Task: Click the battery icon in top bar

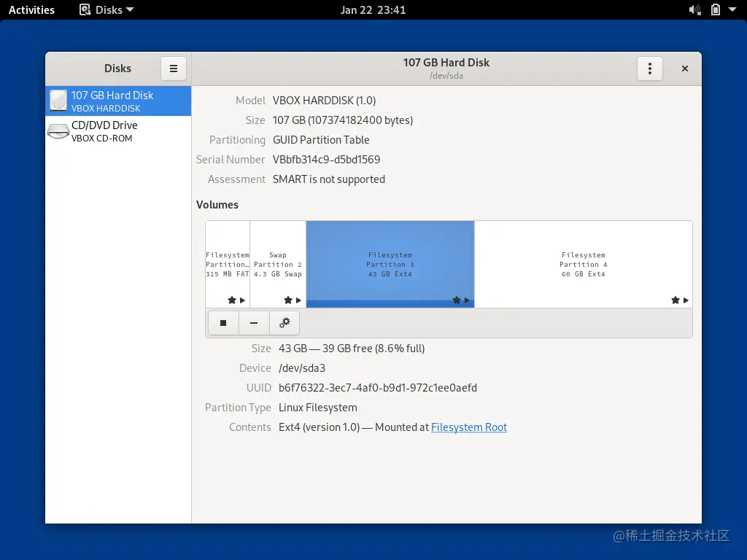Action: click(x=716, y=9)
